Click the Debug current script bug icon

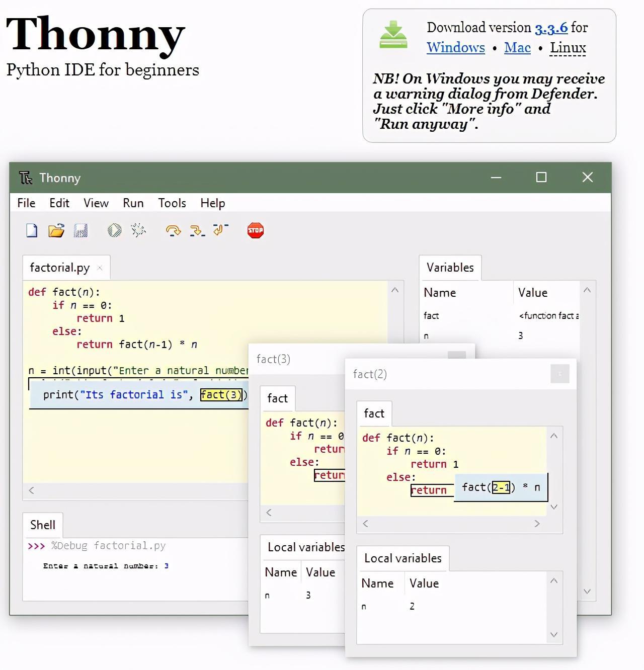click(x=138, y=230)
